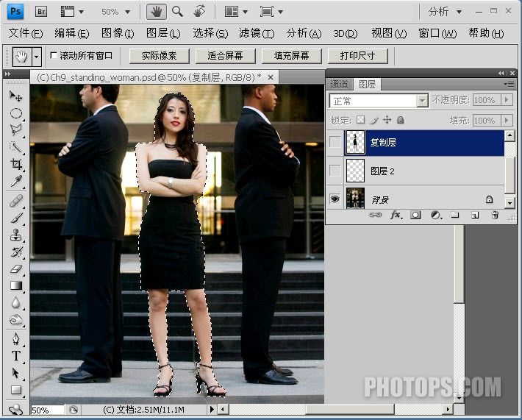Select the Crop tool
522x420 pixels.
coord(15,164)
